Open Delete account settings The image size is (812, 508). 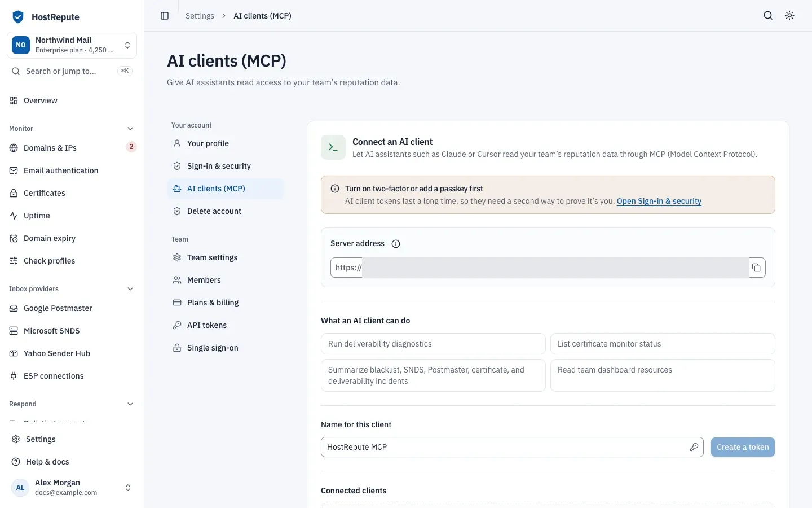[x=226, y=211]
